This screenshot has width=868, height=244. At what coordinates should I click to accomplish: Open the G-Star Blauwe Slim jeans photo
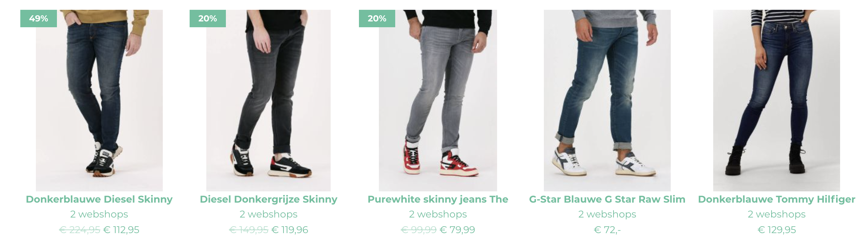[x=607, y=100]
